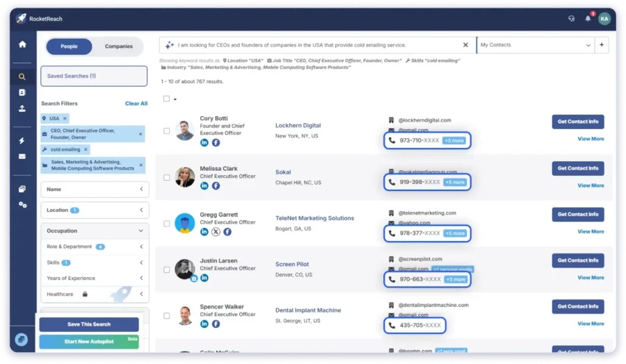This screenshot has height=364, width=626.
Task: Clear the AI search query with X
Action: (x=465, y=45)
